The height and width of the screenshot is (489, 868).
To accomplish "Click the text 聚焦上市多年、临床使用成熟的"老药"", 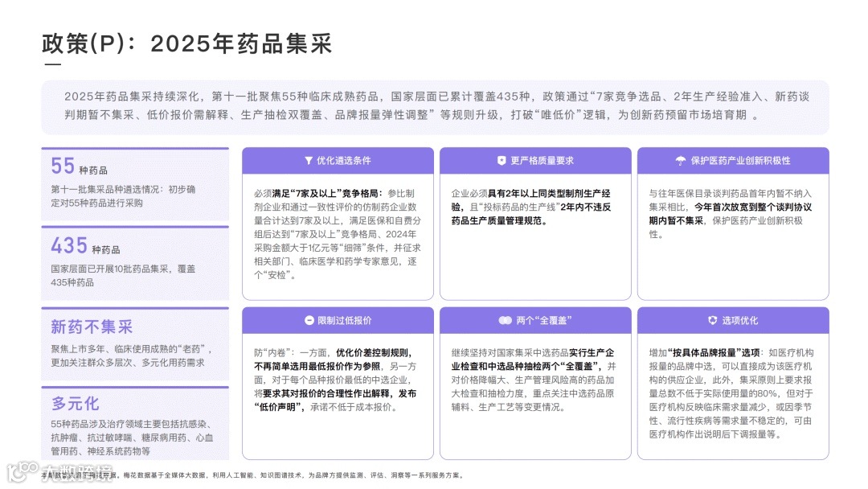I will [x=128, y=349].
